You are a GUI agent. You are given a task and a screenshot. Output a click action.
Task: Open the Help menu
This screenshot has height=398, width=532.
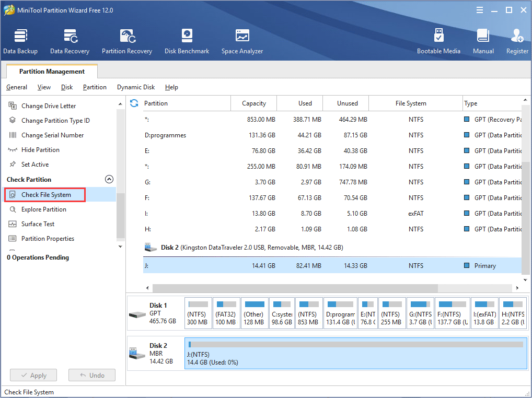click(x=171, y=87)
